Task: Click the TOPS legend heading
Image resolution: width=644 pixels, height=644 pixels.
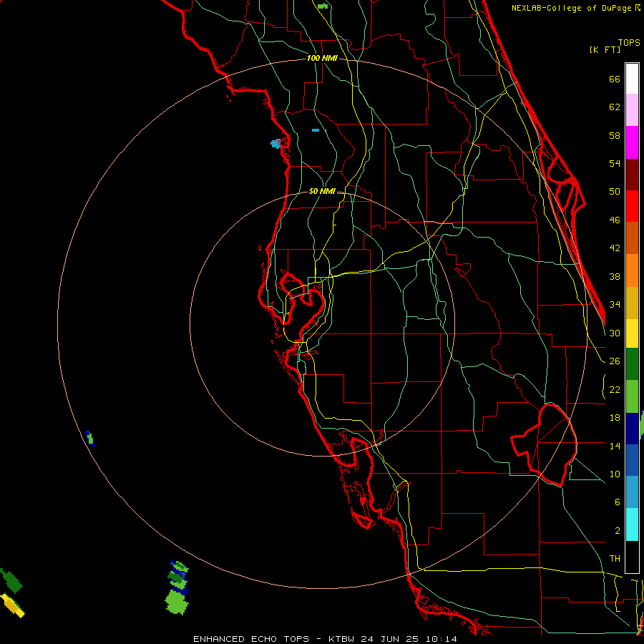Action: [x=629, y=43]
